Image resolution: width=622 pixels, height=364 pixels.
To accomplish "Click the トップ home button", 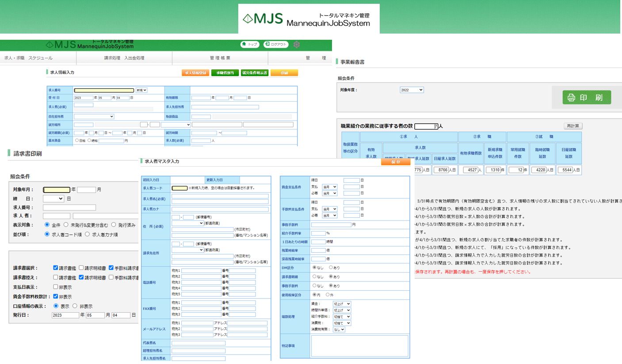I will 250,45.
